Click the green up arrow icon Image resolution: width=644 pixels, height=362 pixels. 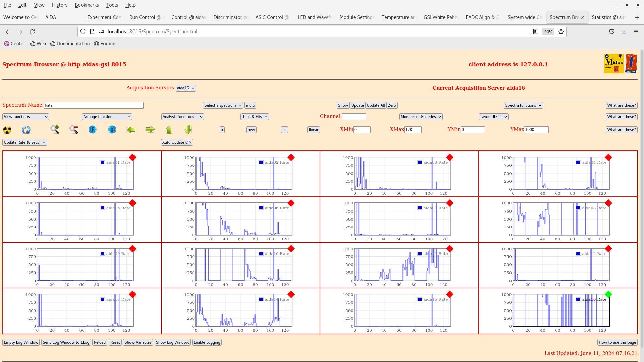pos(169,130)
